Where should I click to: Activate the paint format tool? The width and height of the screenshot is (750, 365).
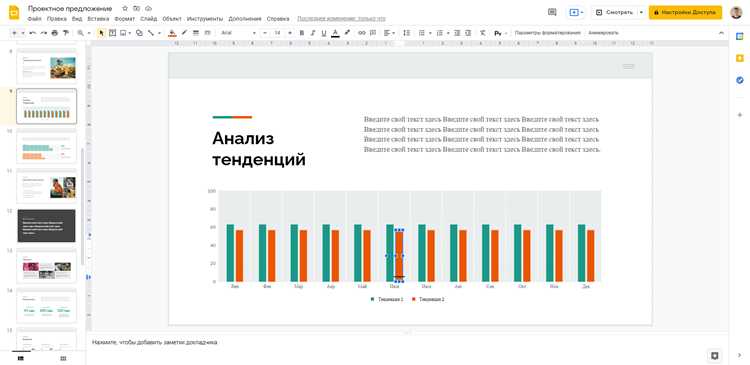pos(66,33)
